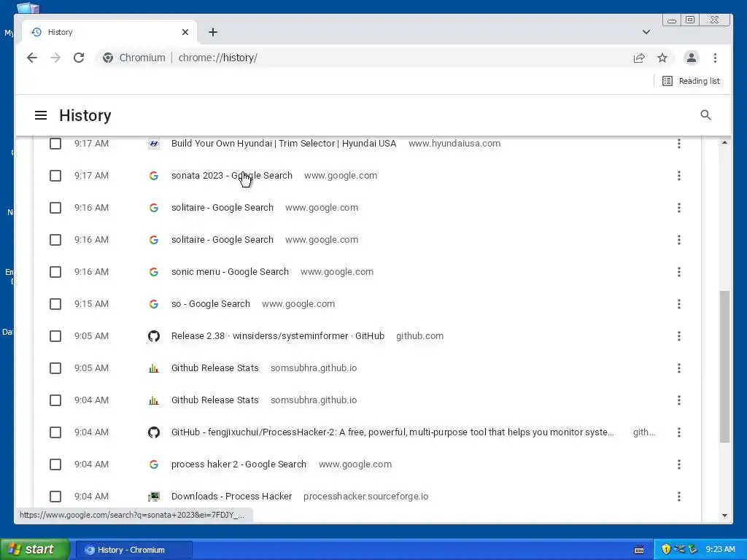
Task: Open the profile avatar menu
Action: 692,58
